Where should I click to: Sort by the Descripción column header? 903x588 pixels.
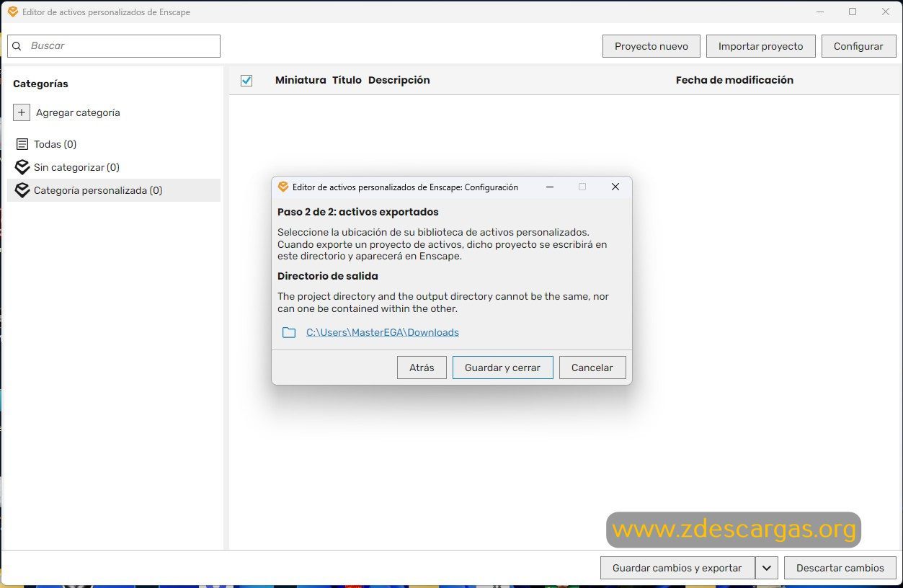tap(399, 80)
